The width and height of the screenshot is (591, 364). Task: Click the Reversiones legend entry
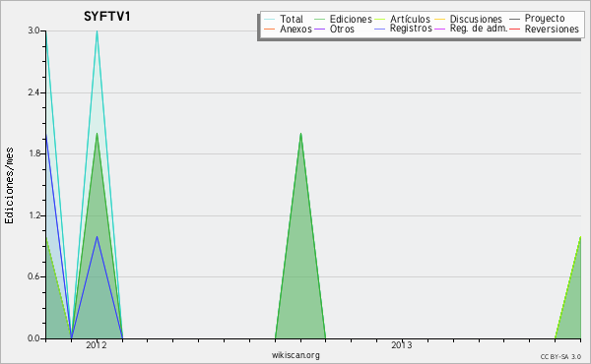click(x=544, y=29)
